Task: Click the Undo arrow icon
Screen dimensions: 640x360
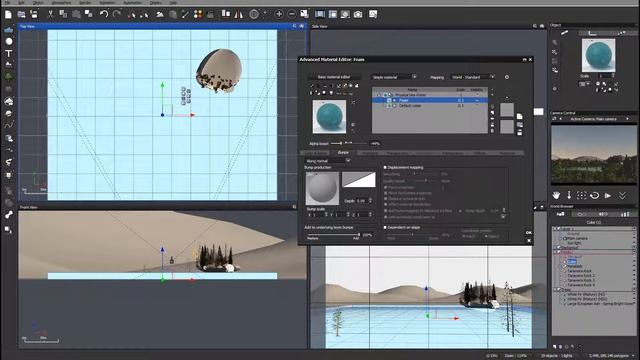Action: pos(104,14)
